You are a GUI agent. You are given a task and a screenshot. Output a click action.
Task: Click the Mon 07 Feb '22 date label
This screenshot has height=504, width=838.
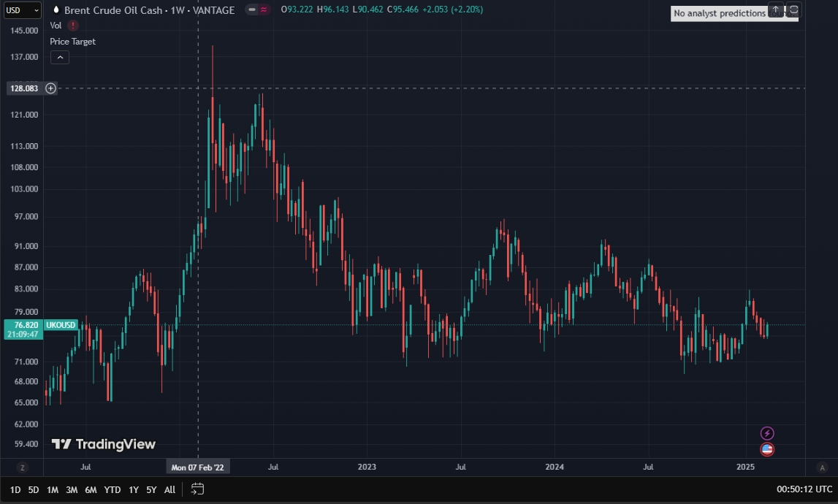pyautogui.click(x=198, y=467)
